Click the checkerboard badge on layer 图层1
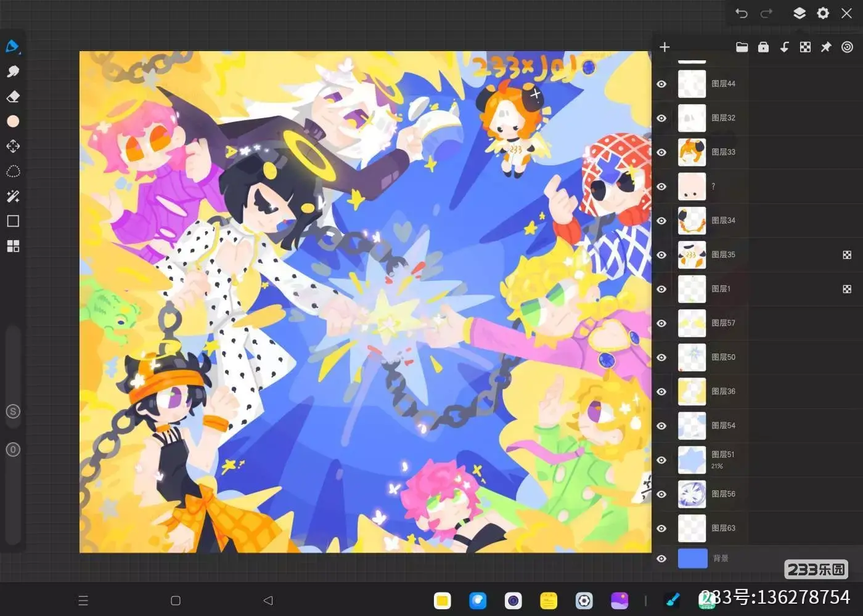 (847, 289)
